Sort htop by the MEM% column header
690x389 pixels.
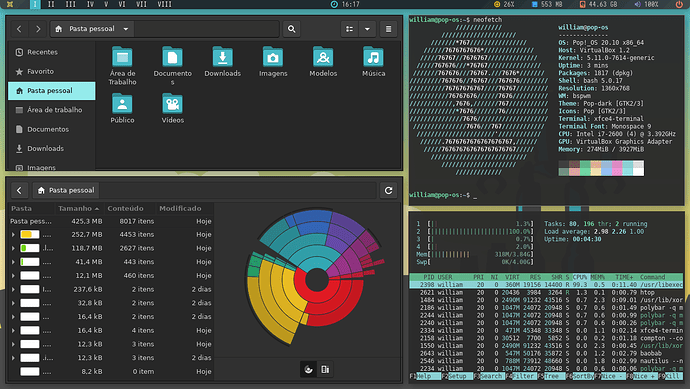click(x=597, y=277)
